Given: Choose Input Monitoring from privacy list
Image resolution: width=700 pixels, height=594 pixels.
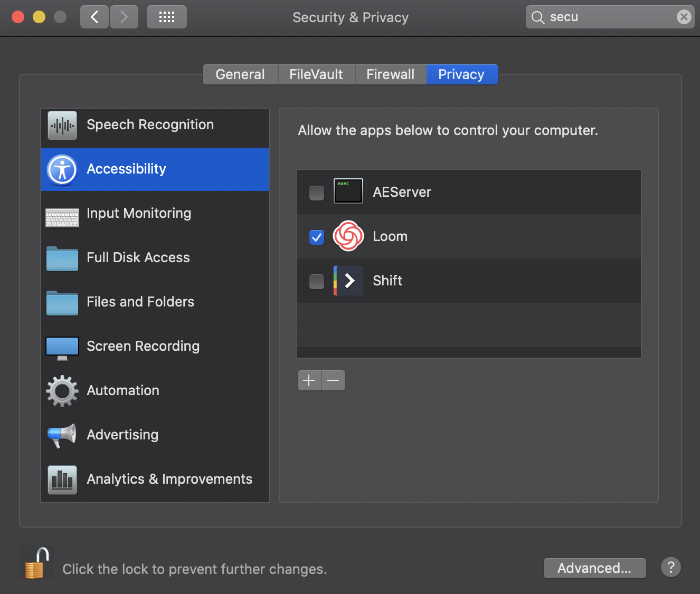Looking at the screenshot, I should (139, 213).
